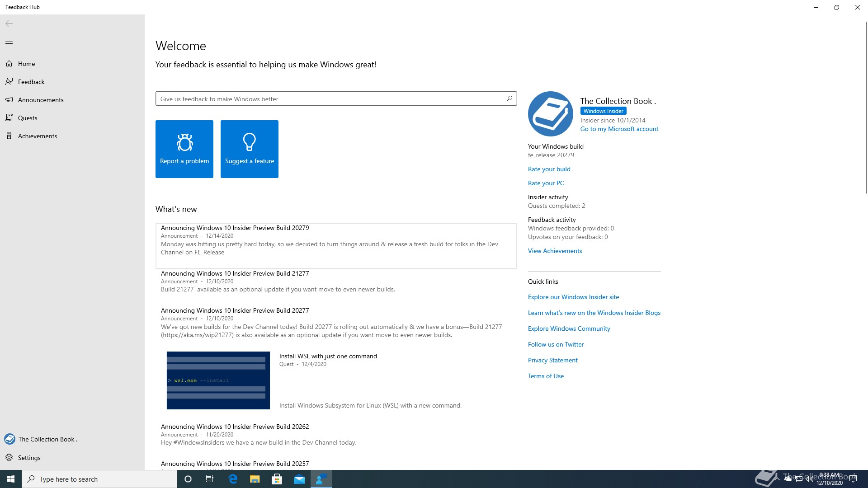This screenshot has width=868, height=488.
Task: Open Go to my Microsoft account link
Action: tap(619, 129)
